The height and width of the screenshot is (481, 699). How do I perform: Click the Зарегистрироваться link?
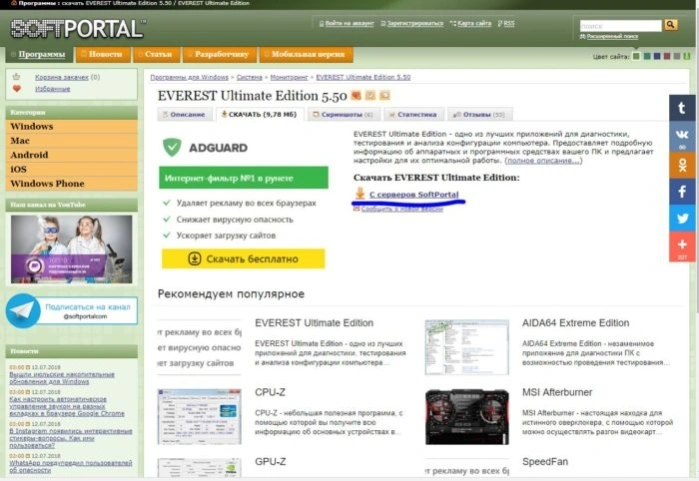(415, 23)
